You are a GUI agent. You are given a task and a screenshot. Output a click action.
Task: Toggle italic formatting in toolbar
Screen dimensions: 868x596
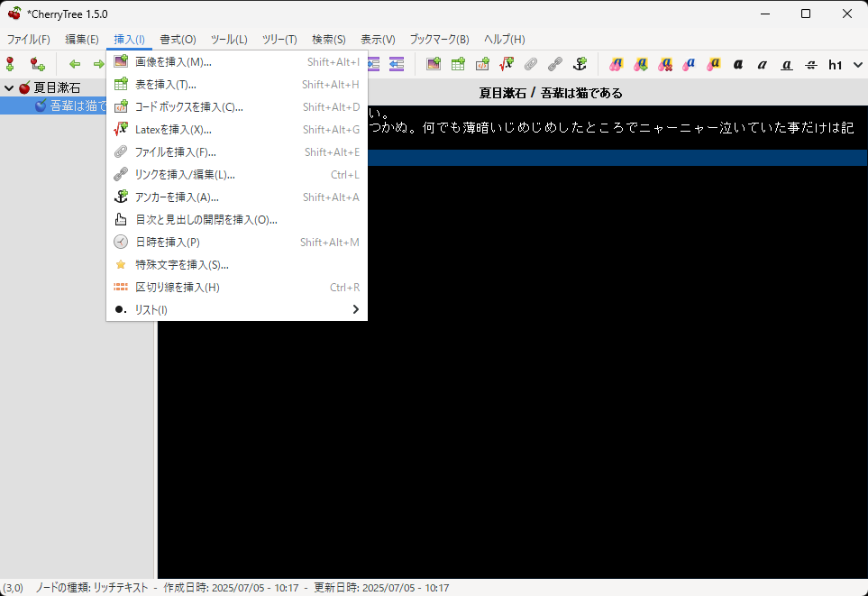pos(763,64)
